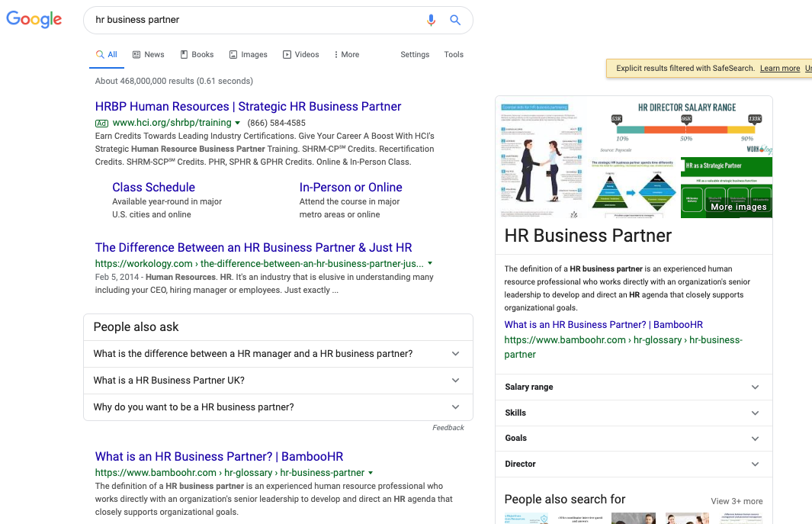Open the search Settings menu

(x=415, y=55)
